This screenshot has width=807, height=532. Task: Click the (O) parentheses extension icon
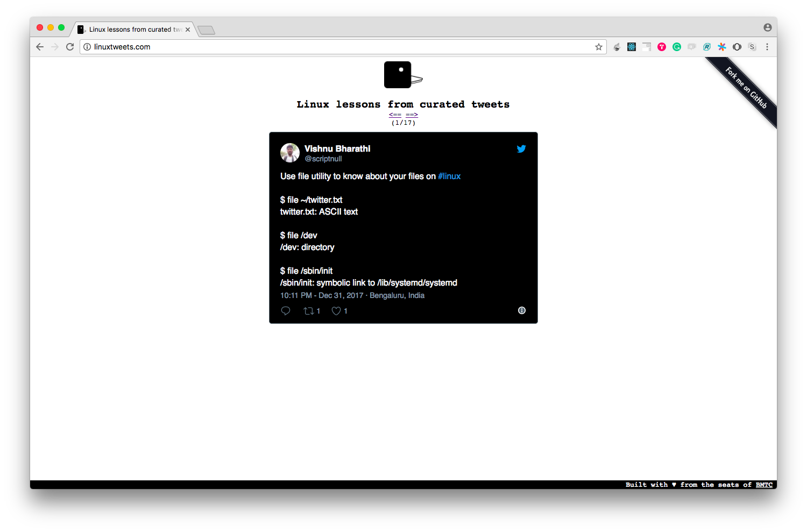coord(737,47)
